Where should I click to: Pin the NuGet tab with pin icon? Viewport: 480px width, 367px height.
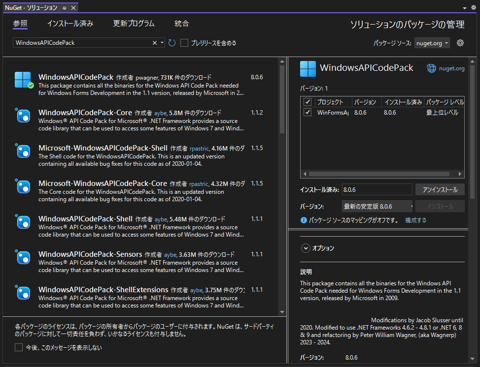pyautogui.click(x=64, y=8)
